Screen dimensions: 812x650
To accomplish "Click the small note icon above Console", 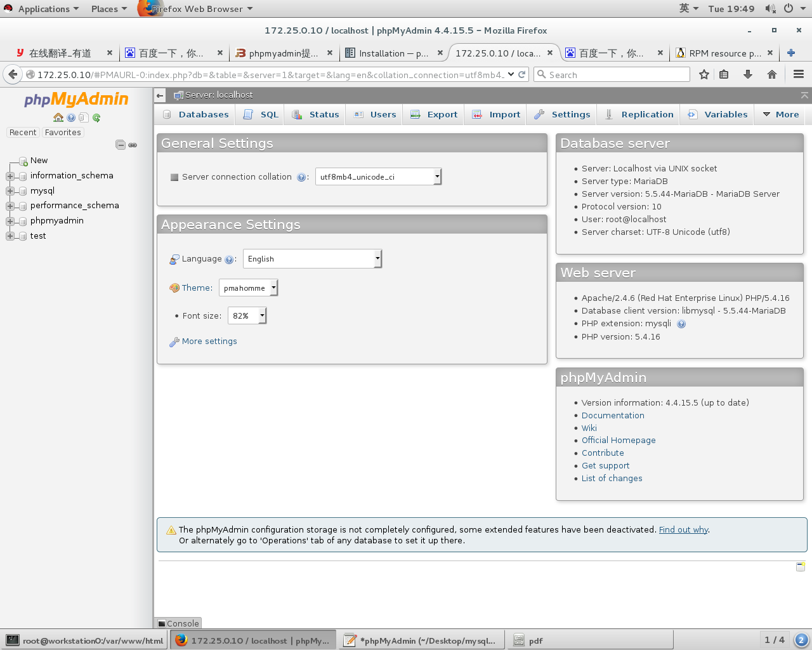I will click(801, 566).
